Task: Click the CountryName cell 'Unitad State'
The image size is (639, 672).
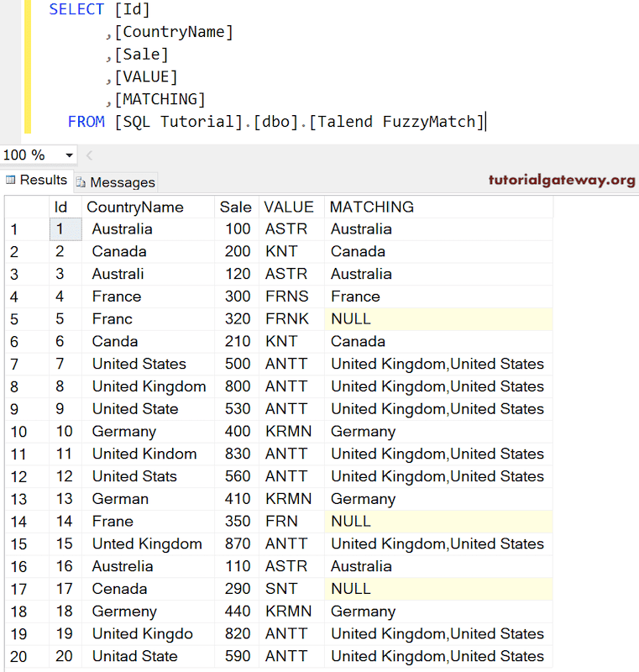Action: (x=148, y=656)
